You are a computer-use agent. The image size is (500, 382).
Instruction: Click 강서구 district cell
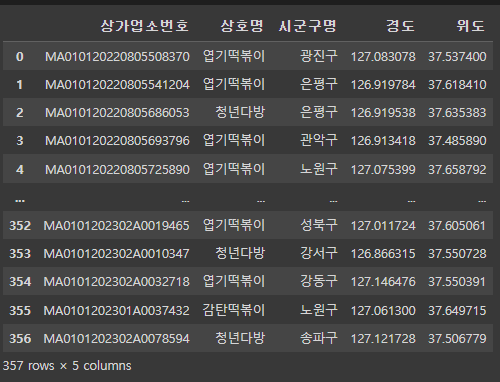point(319,253)
